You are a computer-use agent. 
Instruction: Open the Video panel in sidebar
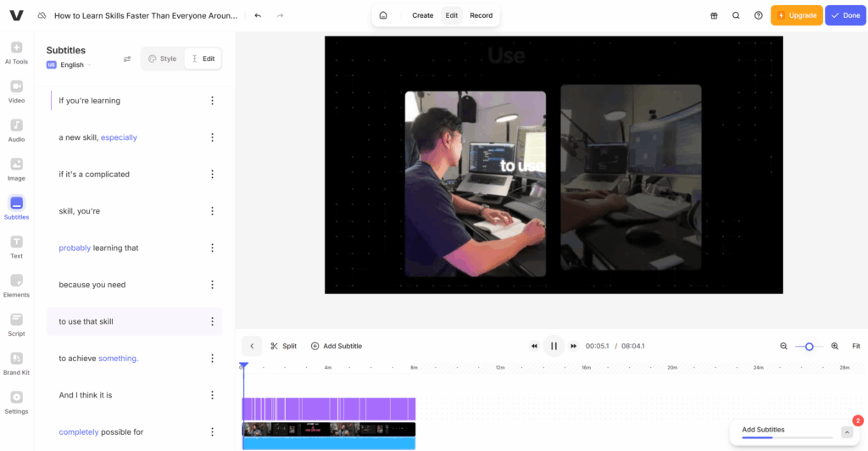17,92
